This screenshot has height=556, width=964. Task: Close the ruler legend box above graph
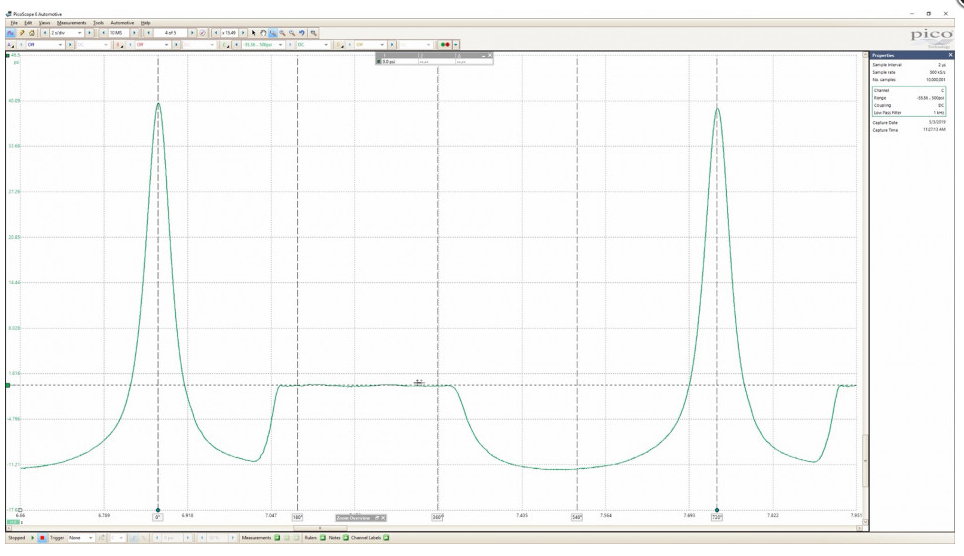[489, 55]
